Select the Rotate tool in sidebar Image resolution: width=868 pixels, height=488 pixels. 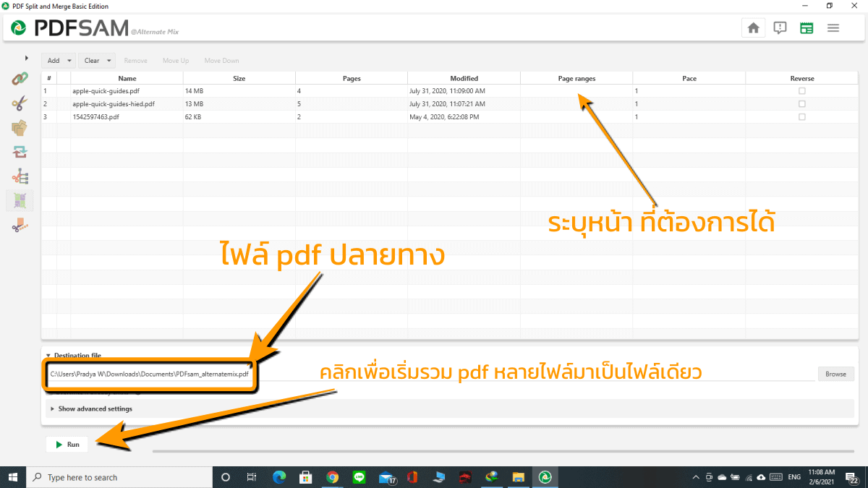tap(20, 152)
